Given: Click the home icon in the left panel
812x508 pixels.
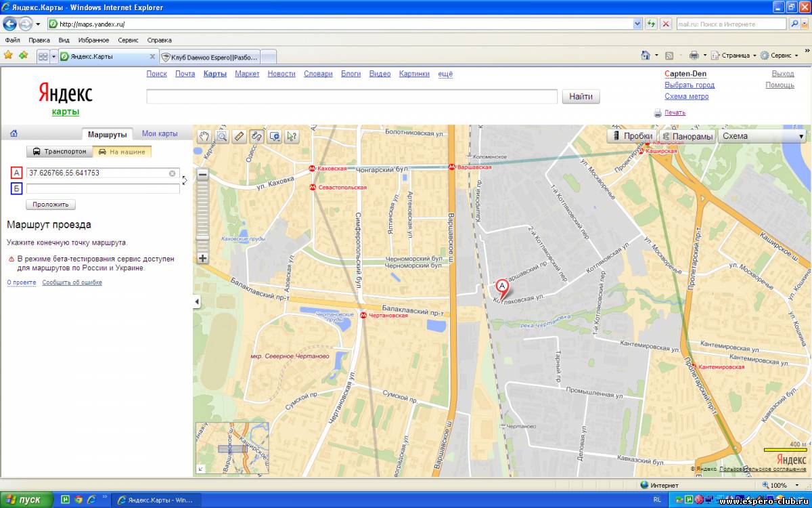Looking at the screenshot, I should 14,133.
